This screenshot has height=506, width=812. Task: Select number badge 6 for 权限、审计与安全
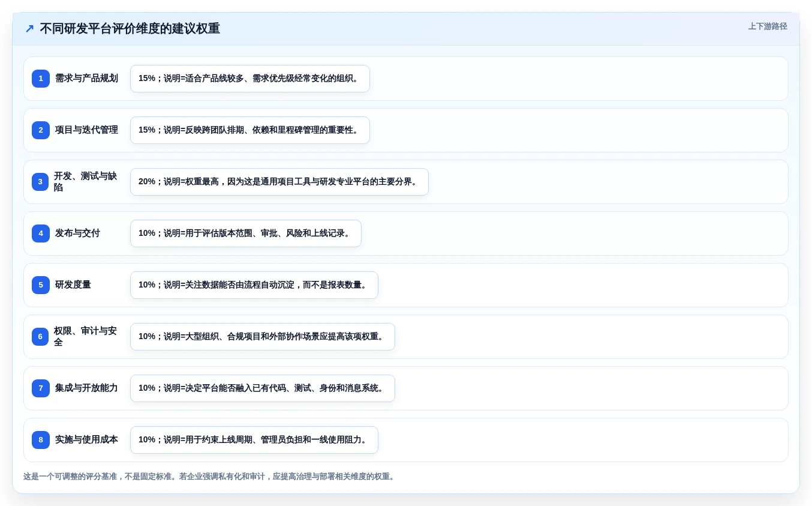[x=40, y=337]
